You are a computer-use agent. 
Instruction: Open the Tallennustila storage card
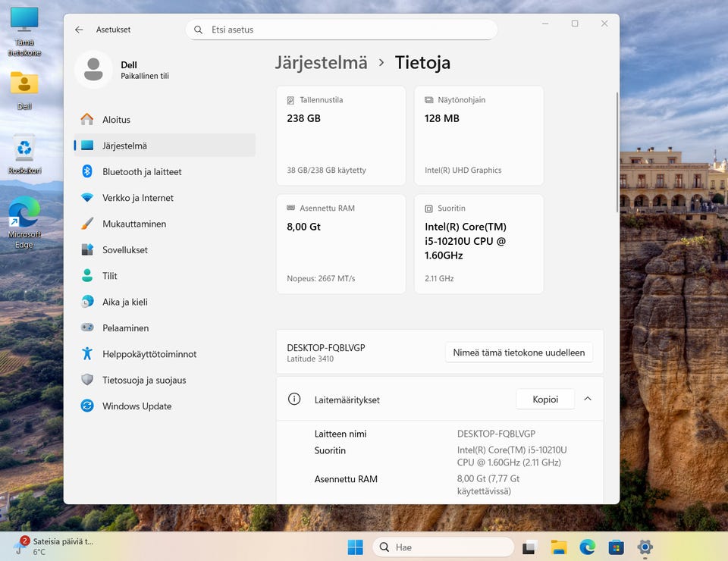pyautogui.click(x=341, y=136)
